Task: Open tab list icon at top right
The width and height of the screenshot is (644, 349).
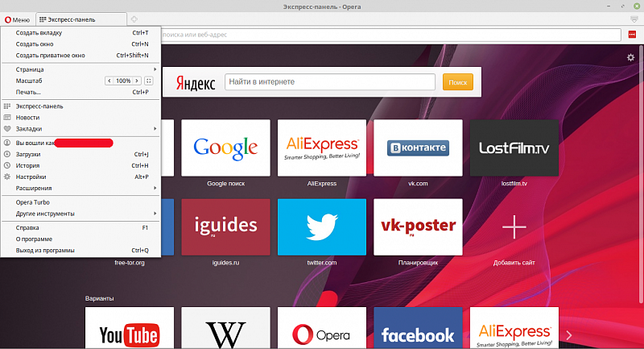Action: tap(634, 19)
